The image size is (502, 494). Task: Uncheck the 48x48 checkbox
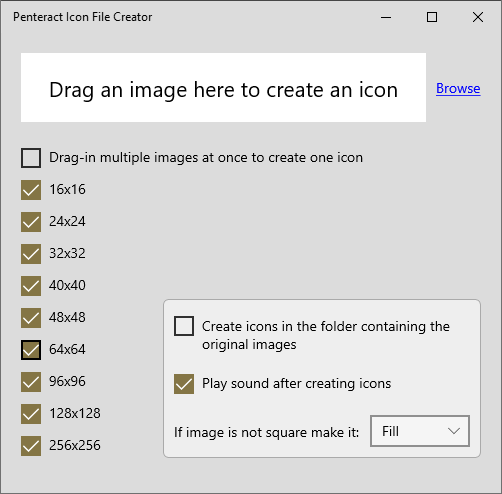point(31,318)
